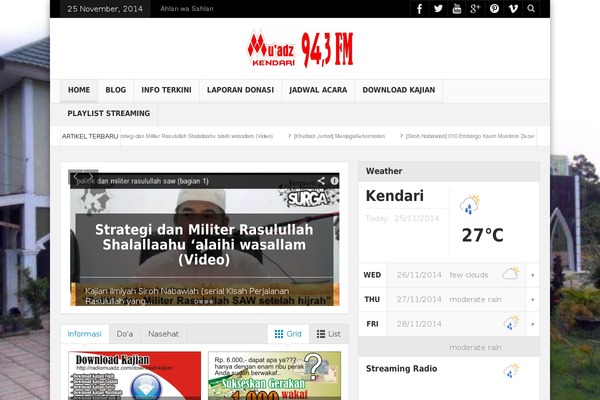Go to next slide arrow
Screen dimensions: 600x400
[x=91, y=176]
